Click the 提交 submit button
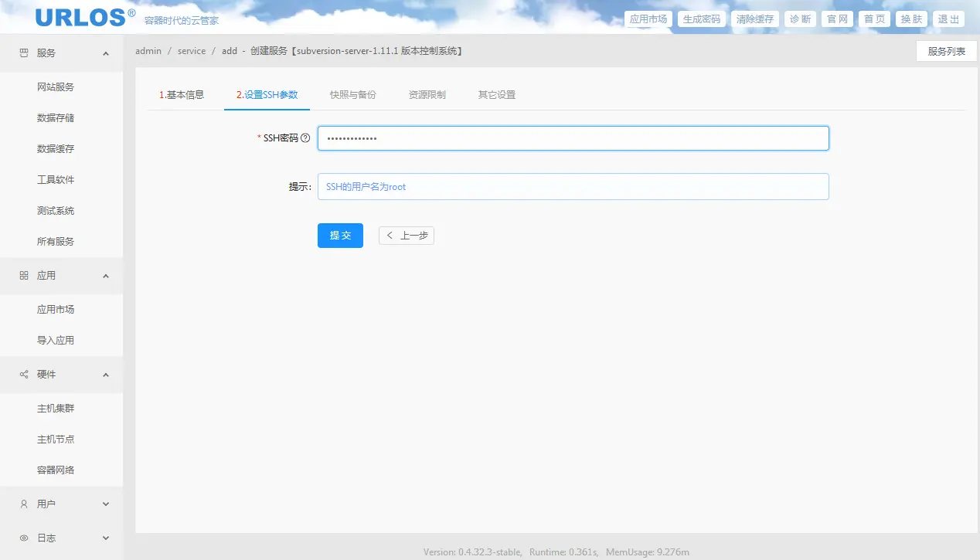Image resolution: width=980 pixels, height=560 pixels. (x=340, y=236)
